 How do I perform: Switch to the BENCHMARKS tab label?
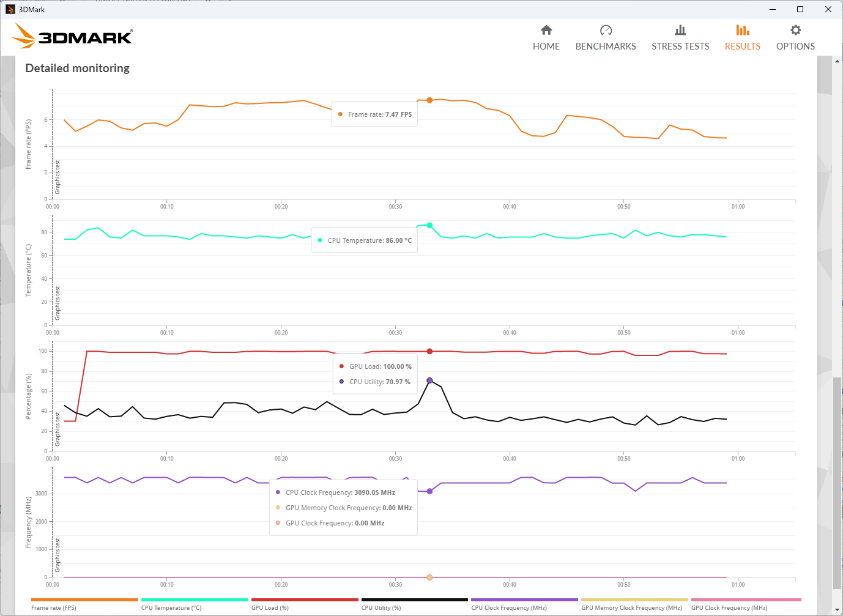606,46
